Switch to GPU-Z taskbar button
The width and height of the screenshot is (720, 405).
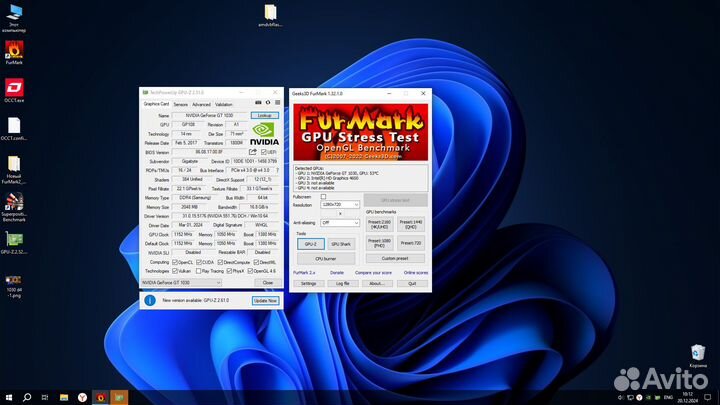pos(119,397)
